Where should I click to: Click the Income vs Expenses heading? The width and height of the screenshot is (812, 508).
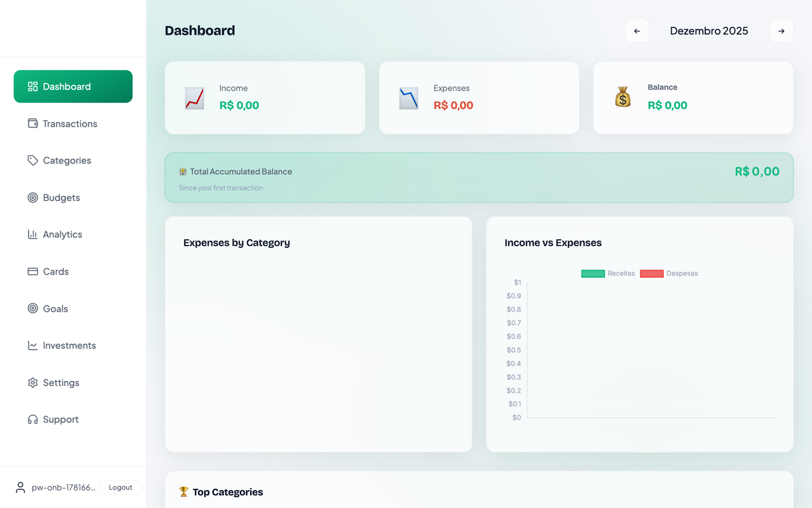tap(553, 243)
